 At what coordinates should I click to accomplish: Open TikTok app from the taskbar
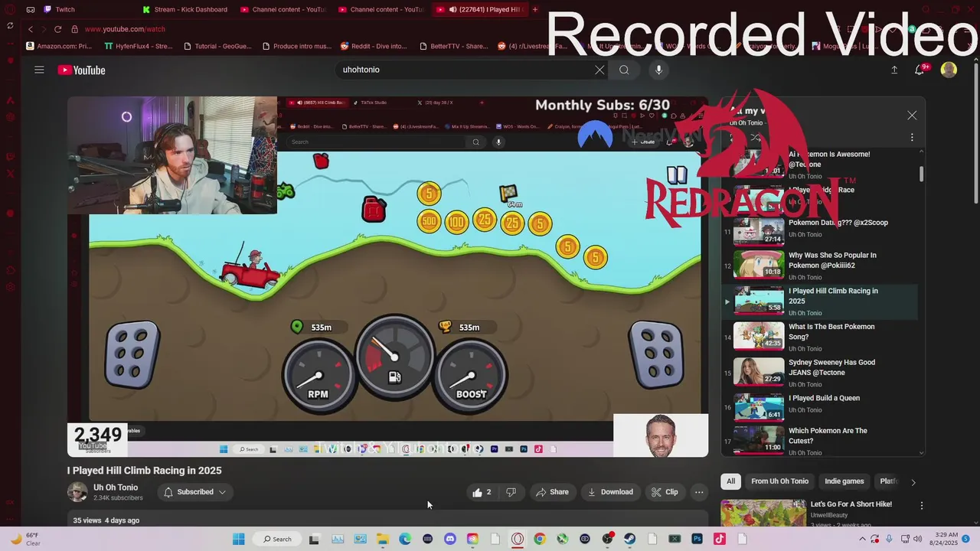coord(719,539)
